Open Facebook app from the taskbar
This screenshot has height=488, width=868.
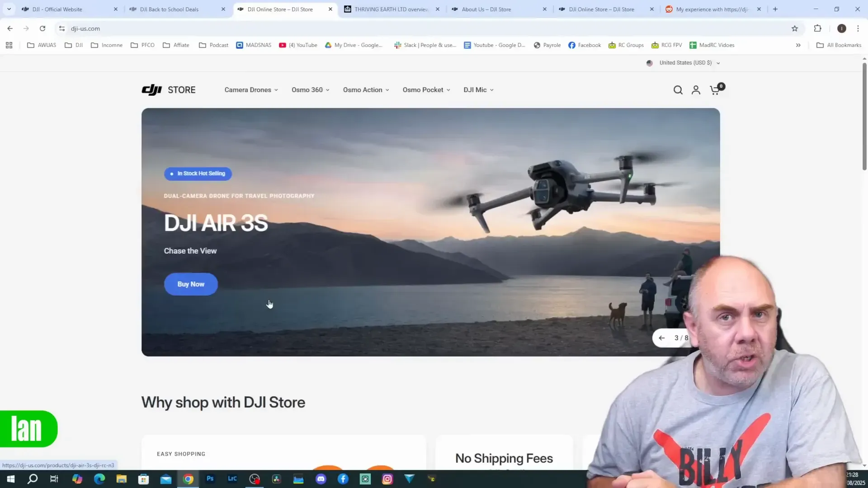(x=343, y=479)
